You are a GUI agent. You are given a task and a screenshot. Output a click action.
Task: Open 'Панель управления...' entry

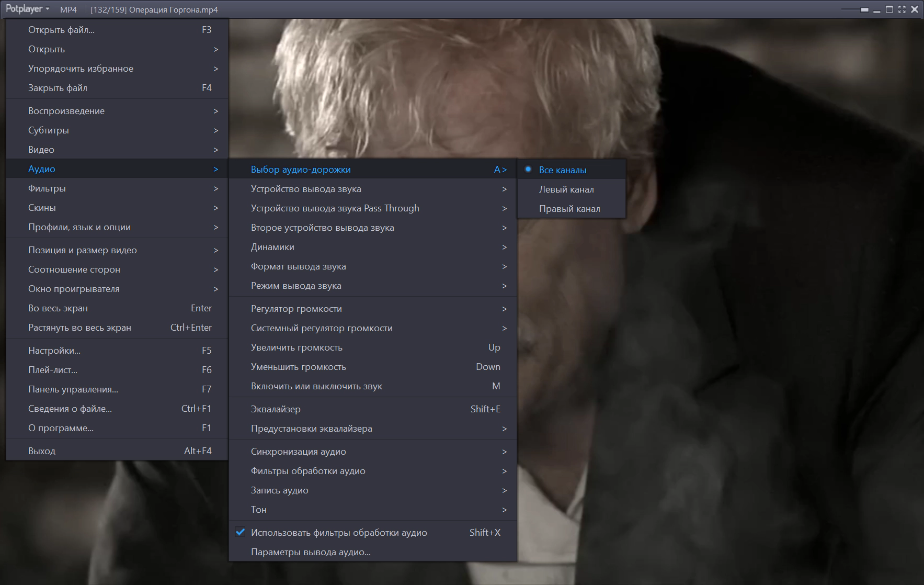click(x=117, y=389)
